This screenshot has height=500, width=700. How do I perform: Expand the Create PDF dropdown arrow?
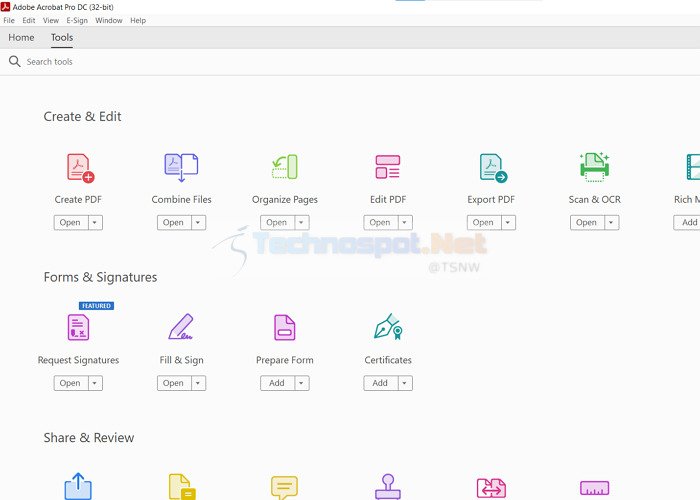pyautogui.click(x=95, y=222)
